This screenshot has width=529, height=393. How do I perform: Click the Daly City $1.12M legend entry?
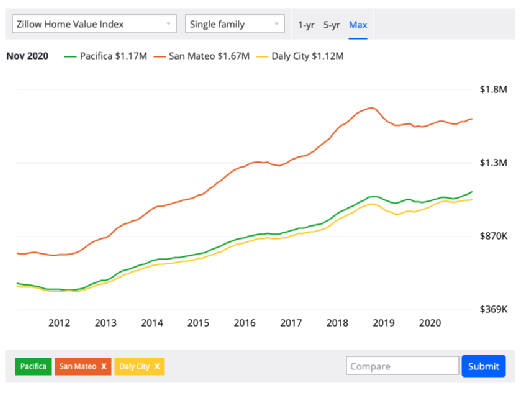click(x=300, y=56)
